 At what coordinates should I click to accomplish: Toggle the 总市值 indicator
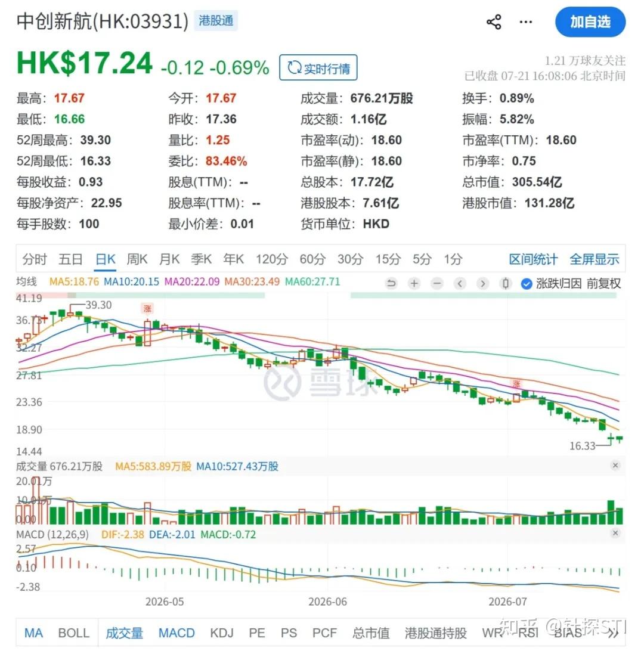[371, 633]
